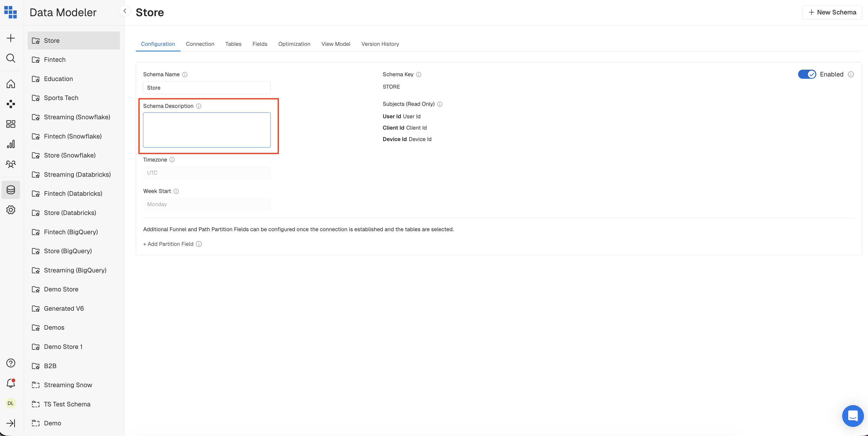Open the search magnifier icon
Image resolution: width=868 pixels, height=436 pixels.
pyautogui.click(x=11, y=58)
